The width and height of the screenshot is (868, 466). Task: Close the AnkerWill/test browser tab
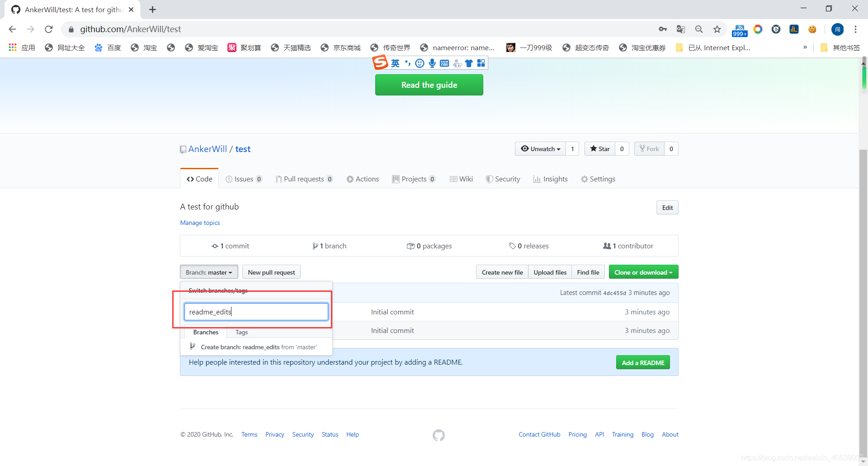[x=131, y=10]
